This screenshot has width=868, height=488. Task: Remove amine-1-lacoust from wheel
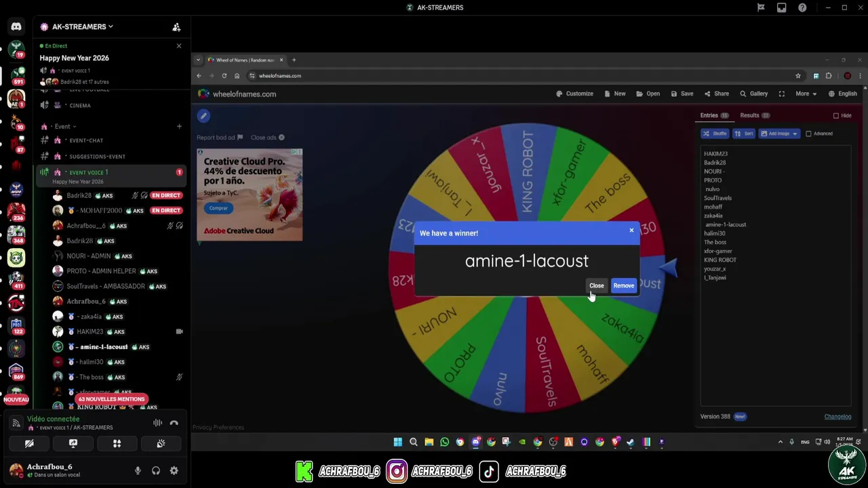pyautogui.click(x=624, y=286)
